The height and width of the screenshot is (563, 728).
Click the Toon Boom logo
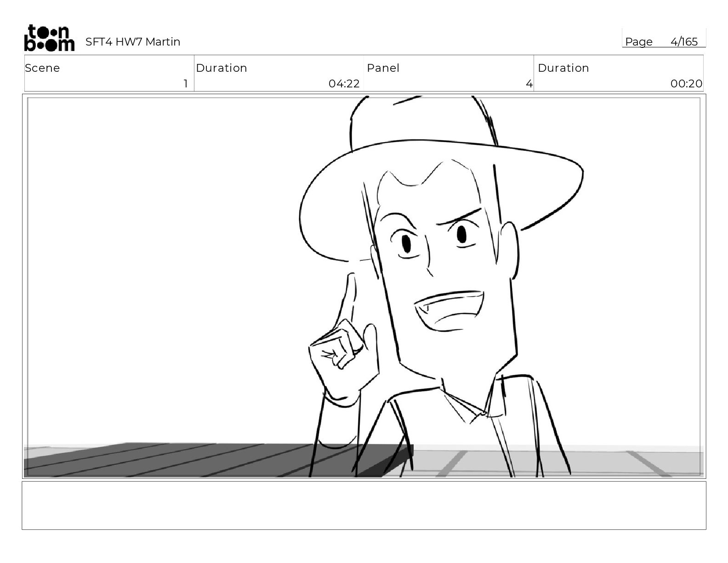[x=49, y=38]
